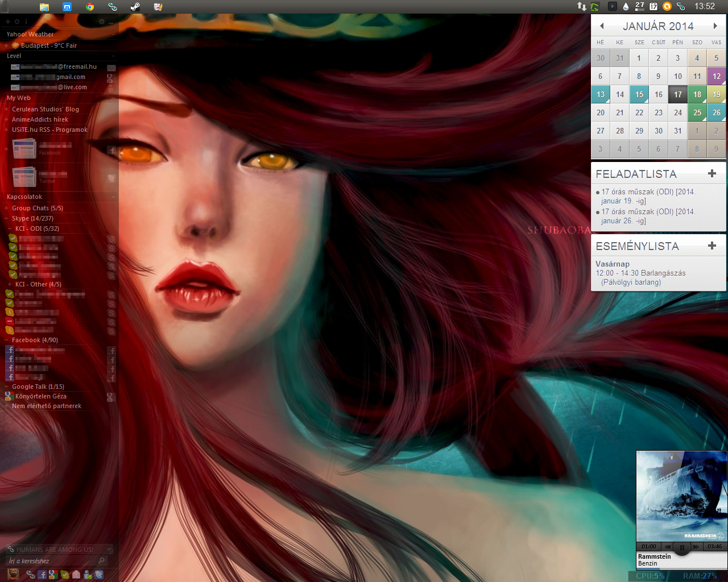Click the orange circle tray icon

(667, 6)
